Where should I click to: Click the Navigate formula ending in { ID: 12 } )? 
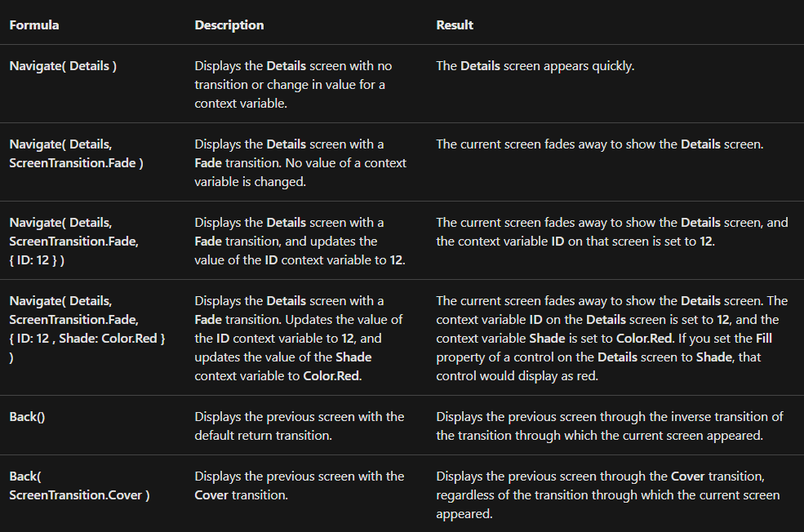click(72, 242)
